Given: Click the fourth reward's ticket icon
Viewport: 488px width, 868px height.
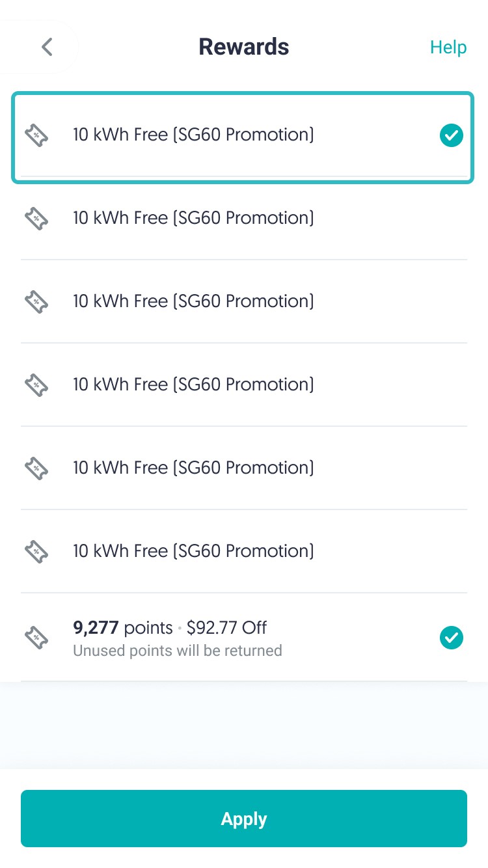Looking at the screenshot, I should (x=36, y=385).
